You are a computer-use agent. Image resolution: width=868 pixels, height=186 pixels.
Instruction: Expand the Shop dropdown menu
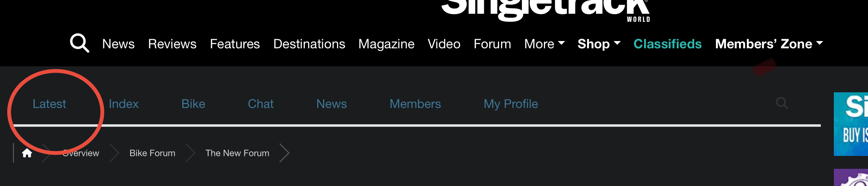(599, 44)
